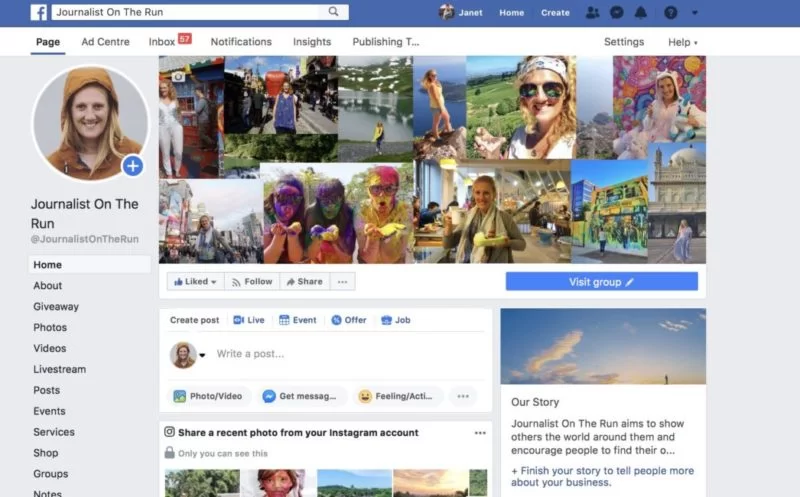
Task: Open the notifications bell icon
Action: tap(641, 13)
